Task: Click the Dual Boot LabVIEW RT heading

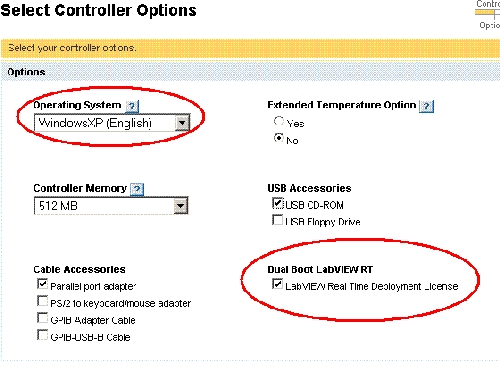Action: (x=320, y=269)
